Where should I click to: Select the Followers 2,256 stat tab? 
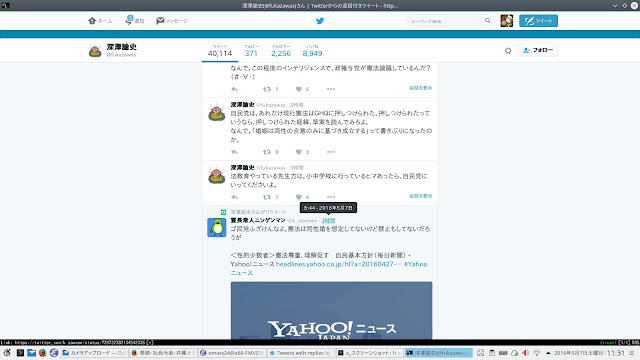pos(281,51)
